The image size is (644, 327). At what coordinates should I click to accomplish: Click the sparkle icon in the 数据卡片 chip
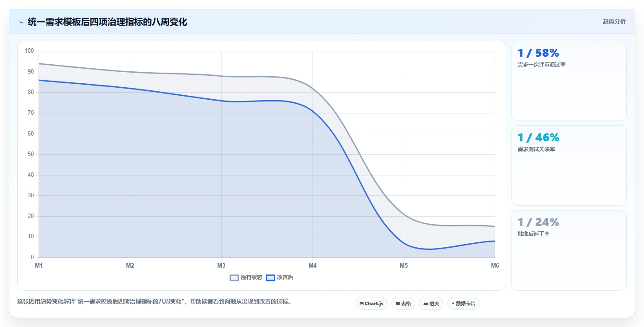click(453, 304)
